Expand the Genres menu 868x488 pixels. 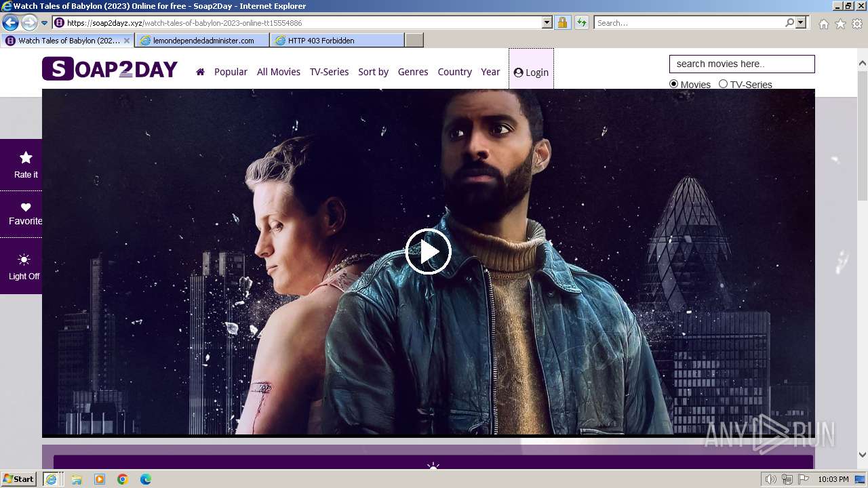tap(413, 72)
